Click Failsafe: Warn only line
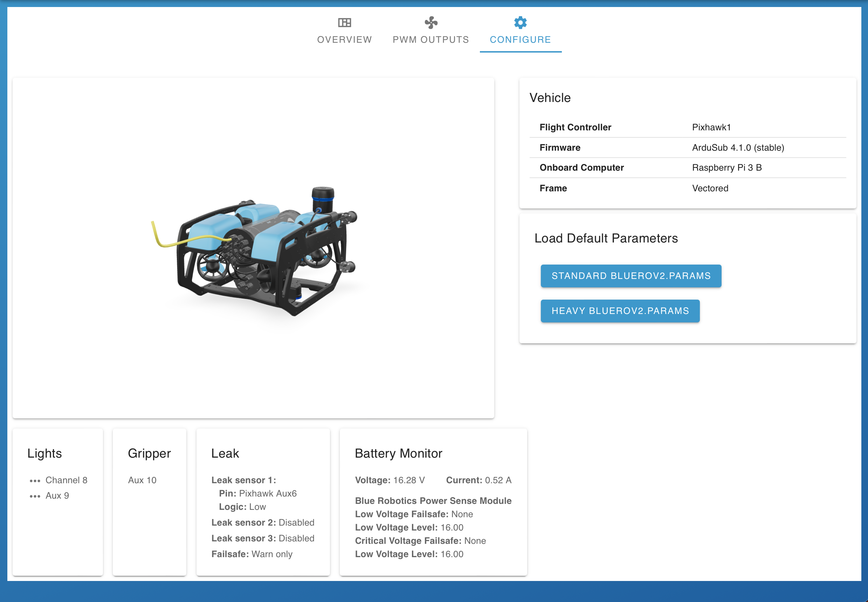This screenshot has width=868, height=602. coord(252,554)
